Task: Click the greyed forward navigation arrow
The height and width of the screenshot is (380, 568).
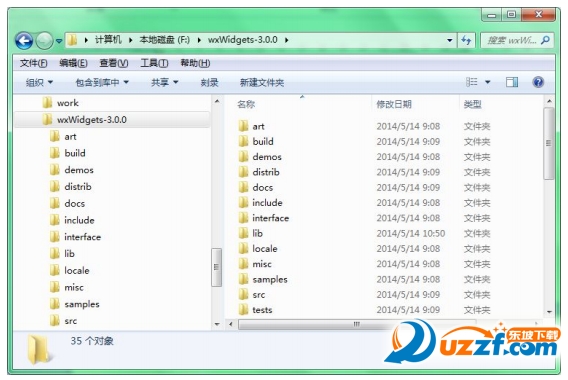Action: click(44, 41)
